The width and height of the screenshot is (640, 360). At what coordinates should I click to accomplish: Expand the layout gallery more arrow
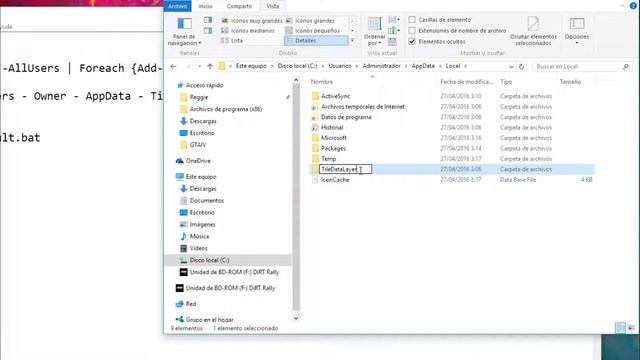point(352,40)
